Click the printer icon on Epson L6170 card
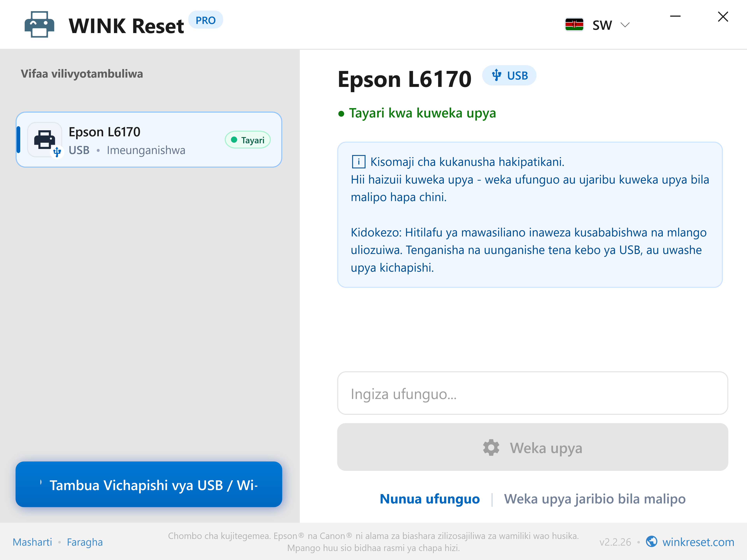 coord(45,139)
